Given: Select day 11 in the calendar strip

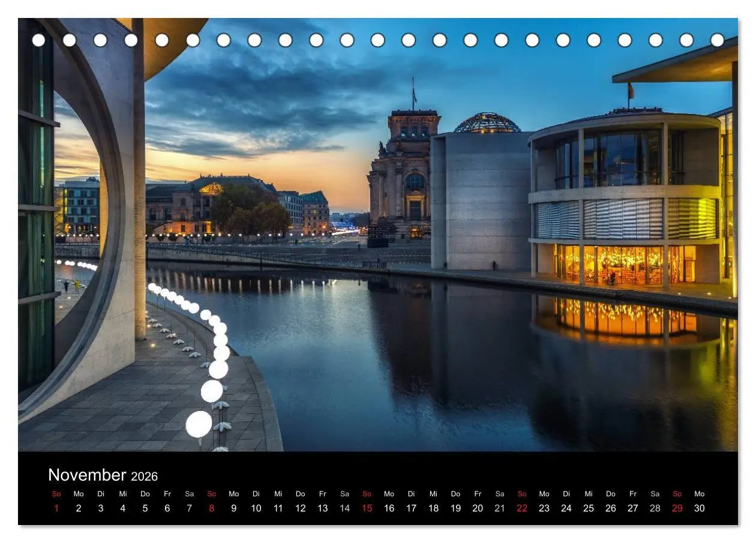Looking at the screenshot, I should (x=278, y=508).
